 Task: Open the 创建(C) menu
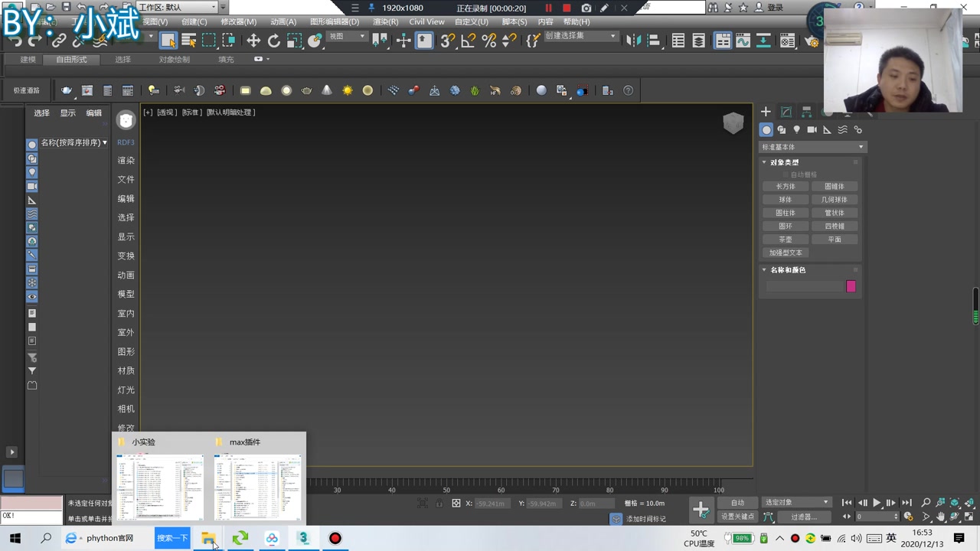(x=194, y=21)
